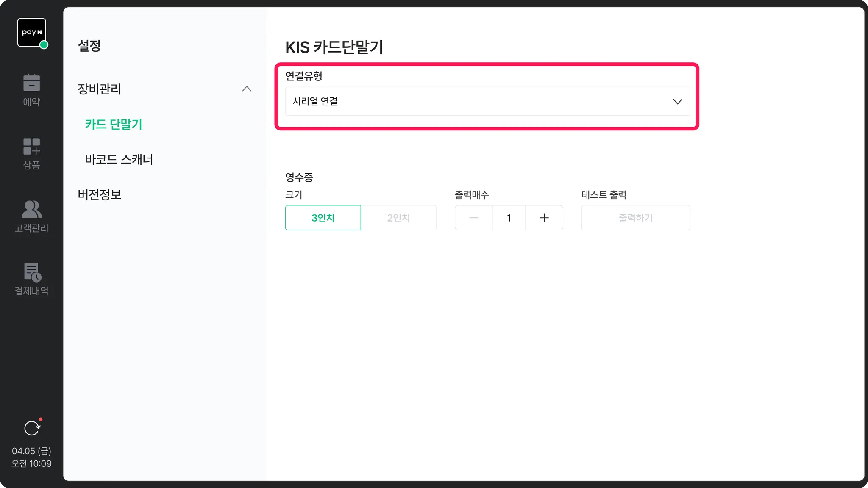Open the 버전정보 menu item
868x488 pixels.
100,194
